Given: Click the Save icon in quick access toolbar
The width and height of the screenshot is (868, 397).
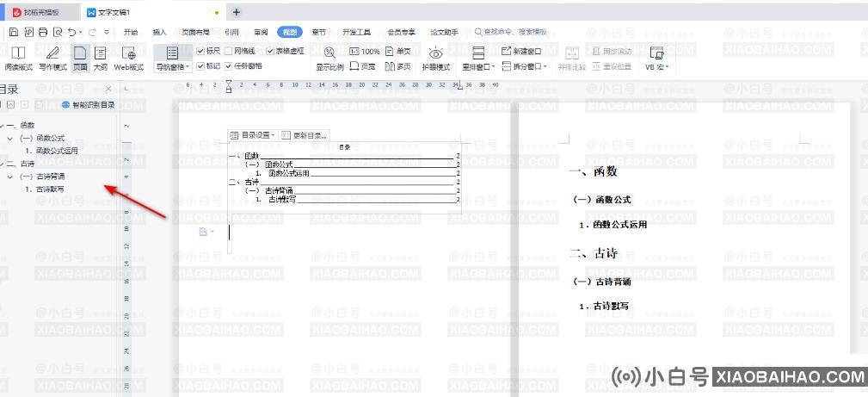Looking at the screenshot, I should click(x=14, y=32).
